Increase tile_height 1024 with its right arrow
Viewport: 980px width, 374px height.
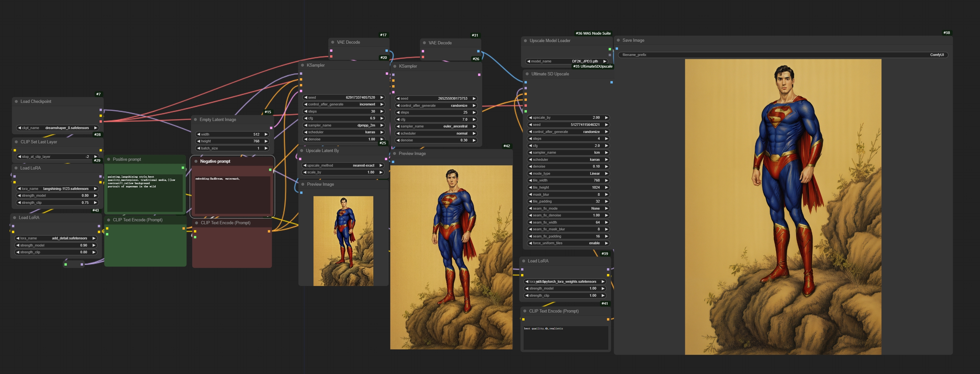point(606,187)
